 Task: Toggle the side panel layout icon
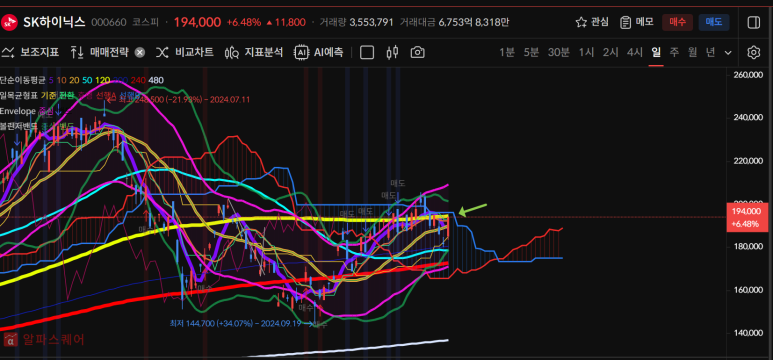tap(753, 22)
